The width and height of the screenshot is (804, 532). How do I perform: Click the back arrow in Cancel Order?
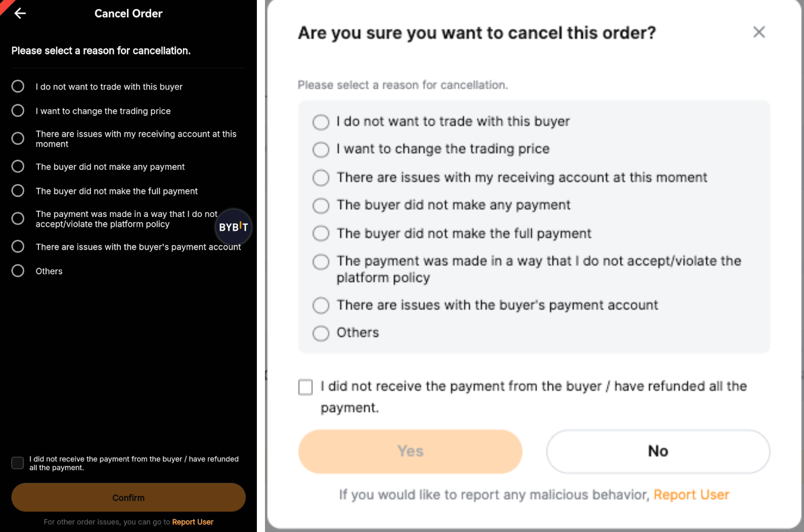coord(20,14)
